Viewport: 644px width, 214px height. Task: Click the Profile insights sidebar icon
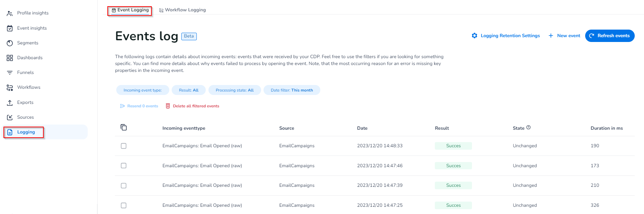(x=10, y=13)
